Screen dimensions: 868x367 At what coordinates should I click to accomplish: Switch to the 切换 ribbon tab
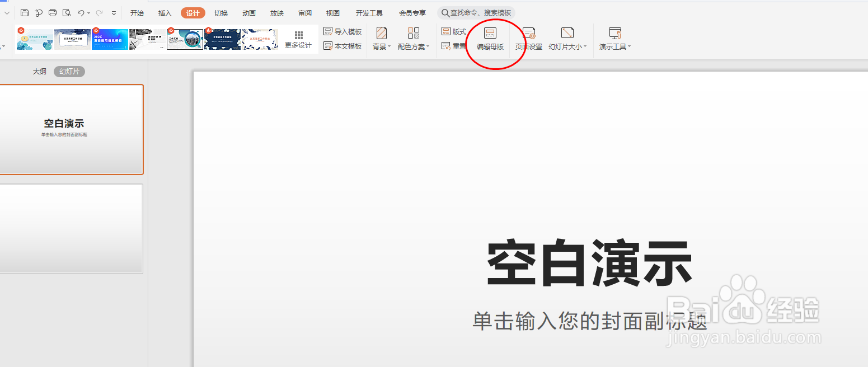pyautogui.click(x=221, y=13)
